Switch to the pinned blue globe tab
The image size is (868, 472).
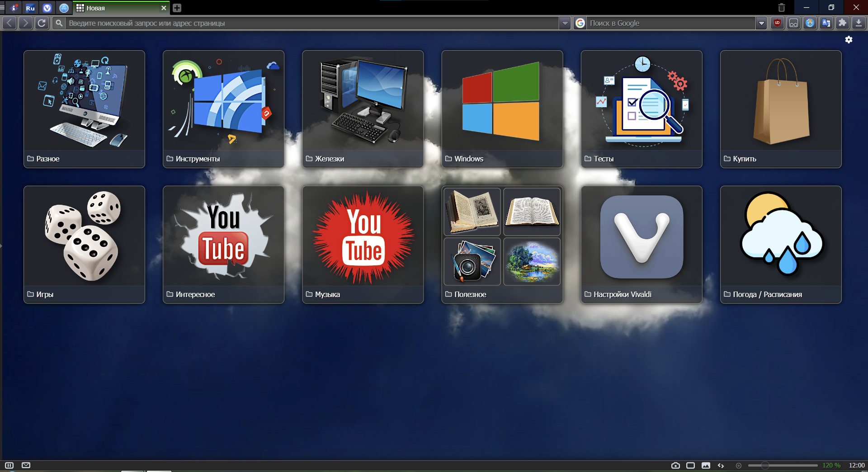(x=64, y=8)
